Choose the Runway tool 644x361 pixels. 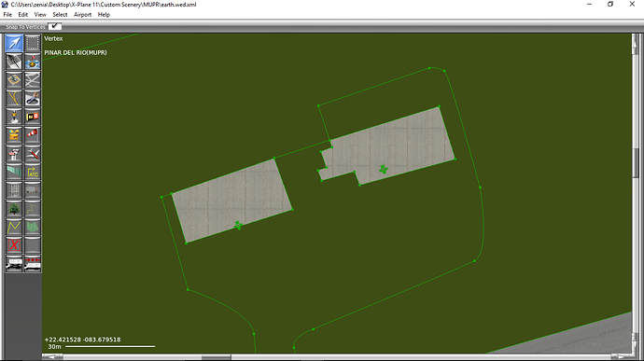point(14,62)
